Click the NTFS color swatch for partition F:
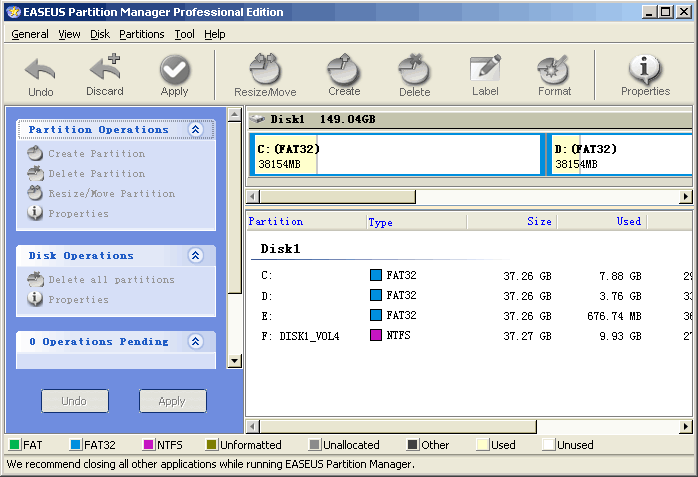Image resolution: width=698 pixels, height=477 pixels. click(x=376, y=335)
